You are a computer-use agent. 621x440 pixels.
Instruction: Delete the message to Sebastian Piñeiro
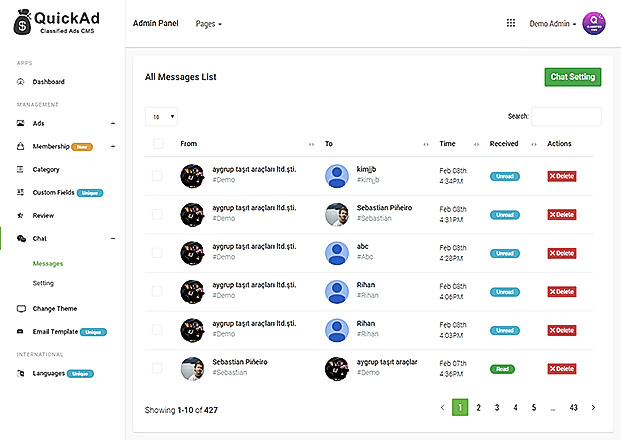click(561, 214)
